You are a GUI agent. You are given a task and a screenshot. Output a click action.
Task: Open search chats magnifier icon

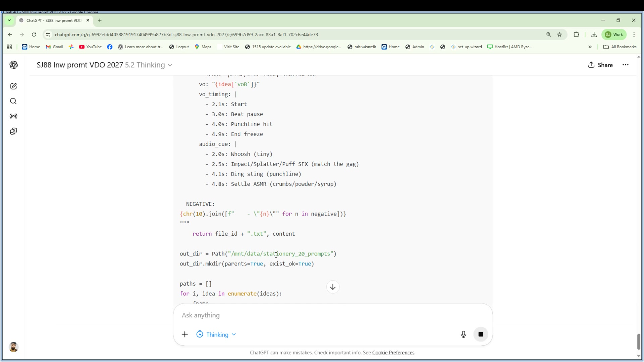pyautogui.click(x=13, y=101)
